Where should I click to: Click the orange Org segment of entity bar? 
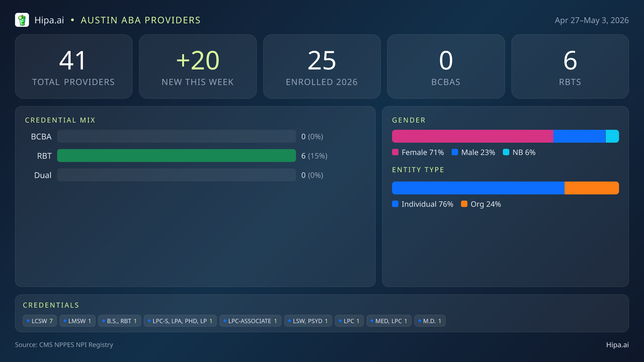point(592,188)
